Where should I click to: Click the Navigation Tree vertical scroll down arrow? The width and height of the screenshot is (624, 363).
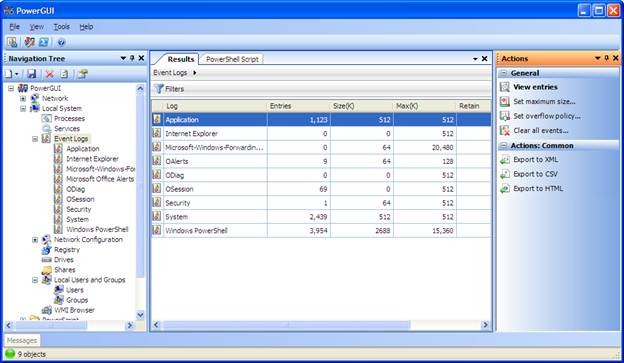[x=140, y=315]
